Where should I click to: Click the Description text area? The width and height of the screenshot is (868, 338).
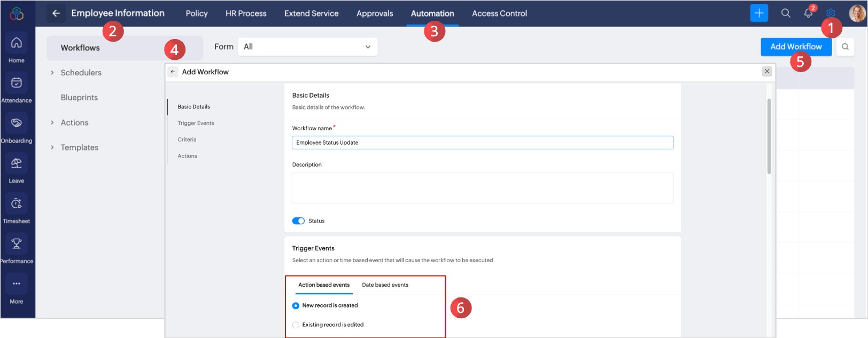click(x=483, y=187)
